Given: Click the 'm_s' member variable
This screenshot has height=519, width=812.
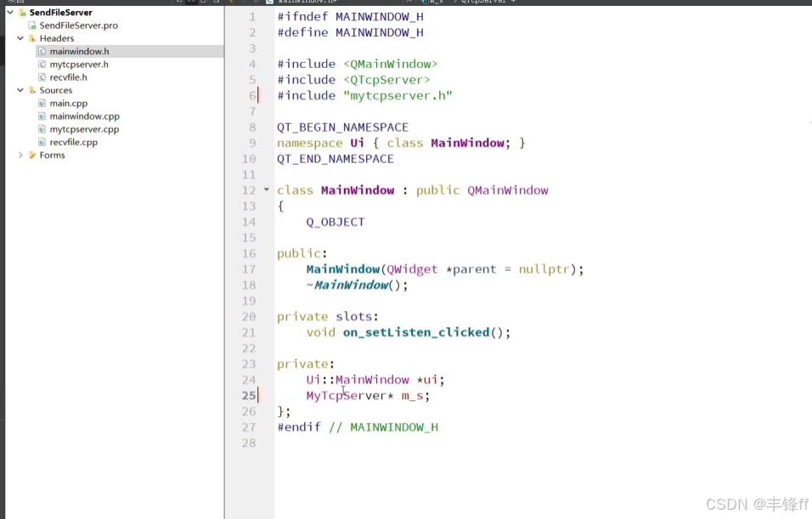Looking at the screenshot, I should [x=412, y=396].
